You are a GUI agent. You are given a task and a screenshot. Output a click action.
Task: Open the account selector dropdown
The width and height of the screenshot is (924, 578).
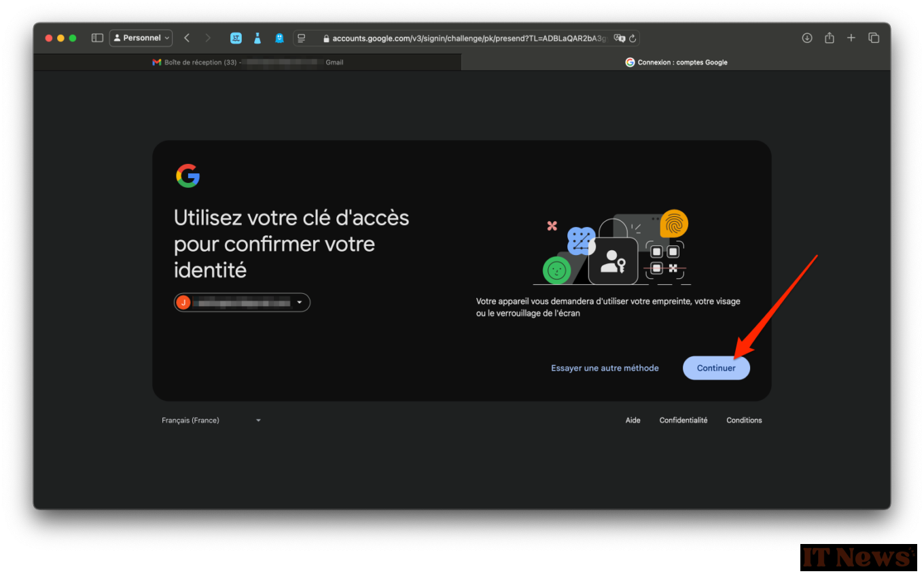point(242,303)
